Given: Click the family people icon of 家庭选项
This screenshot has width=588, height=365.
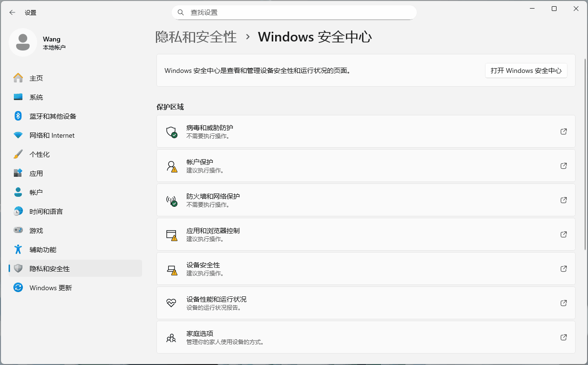Looking at the screenshot, I should tap(171, 338).
